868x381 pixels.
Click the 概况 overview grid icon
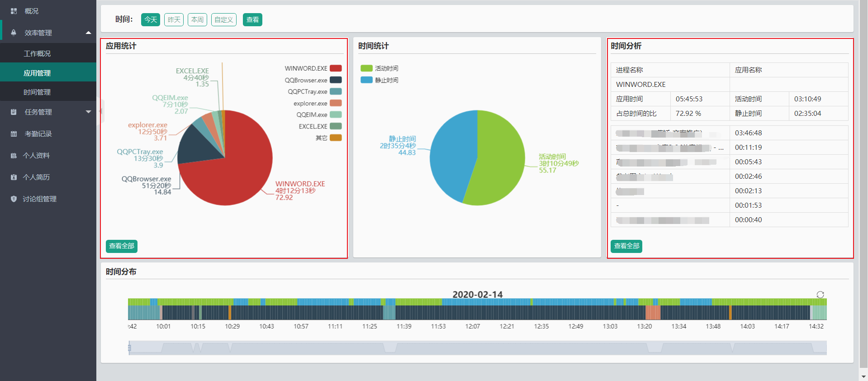coord(14,11)
